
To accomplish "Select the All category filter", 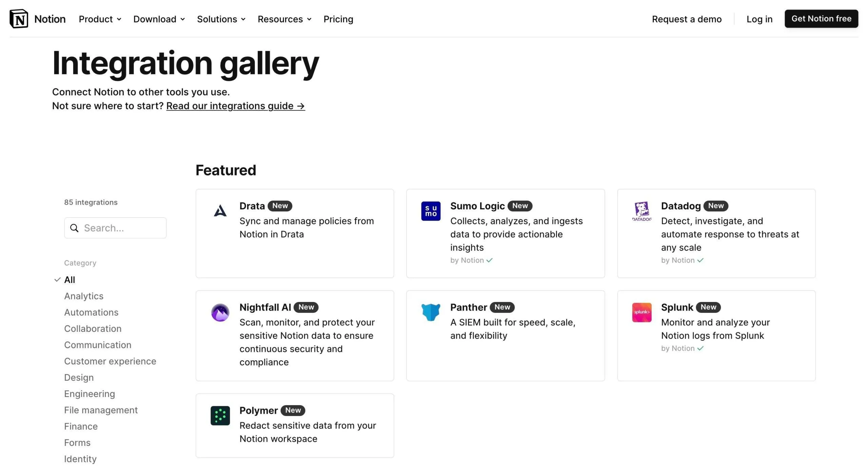I will tap(70, 280).
